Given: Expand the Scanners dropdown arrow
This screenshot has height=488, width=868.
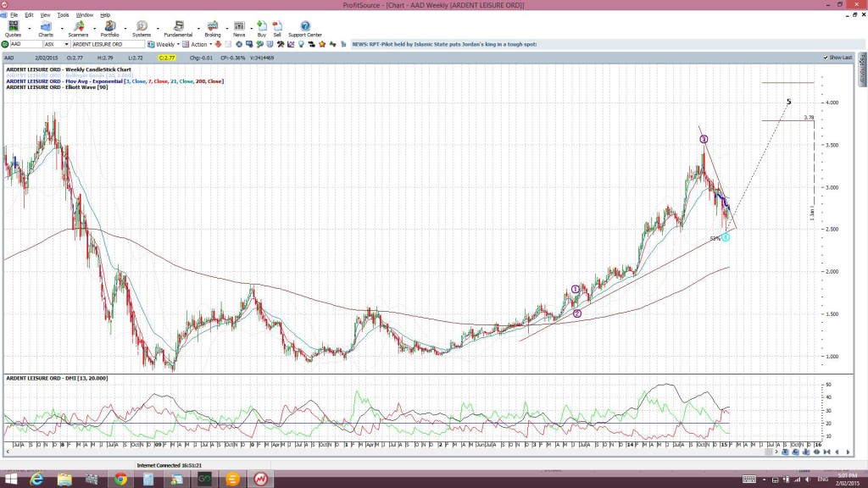Looking at the screenshot, I should pos(94,29).
